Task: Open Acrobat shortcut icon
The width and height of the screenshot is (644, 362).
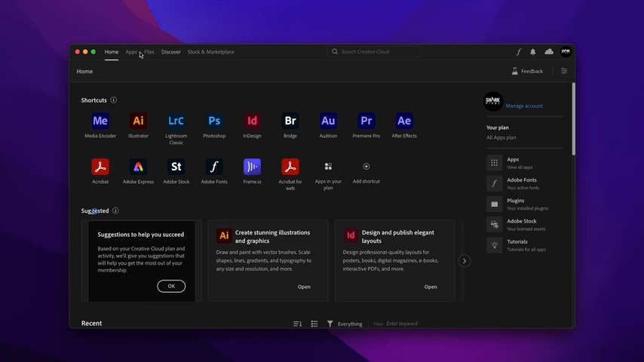Action: click(x=100, y=167)
